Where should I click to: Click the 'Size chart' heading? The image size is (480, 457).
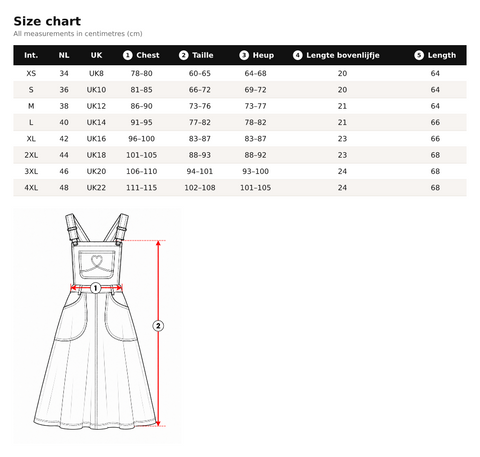pos(47,21)
